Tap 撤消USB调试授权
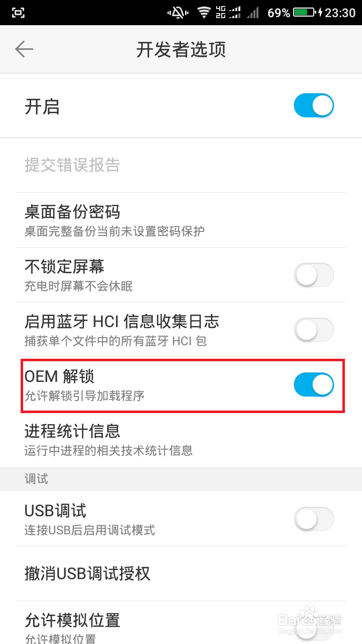 click(x=181, y=574)
